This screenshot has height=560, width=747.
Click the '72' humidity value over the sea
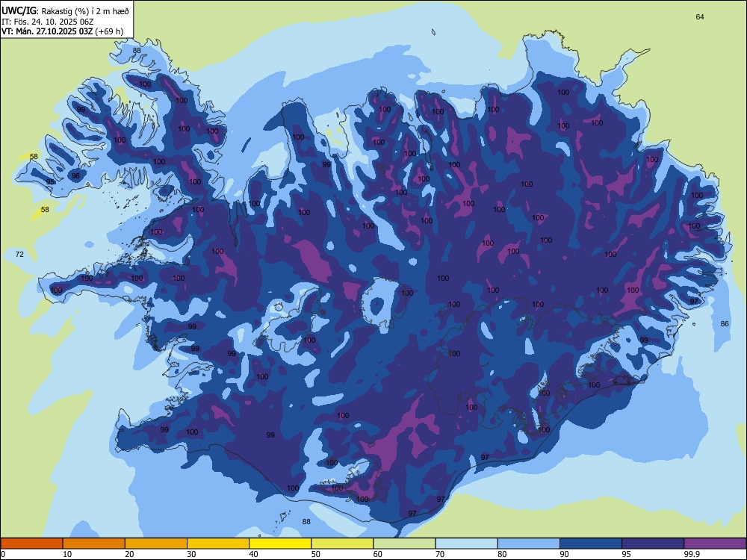click(19, 255)
